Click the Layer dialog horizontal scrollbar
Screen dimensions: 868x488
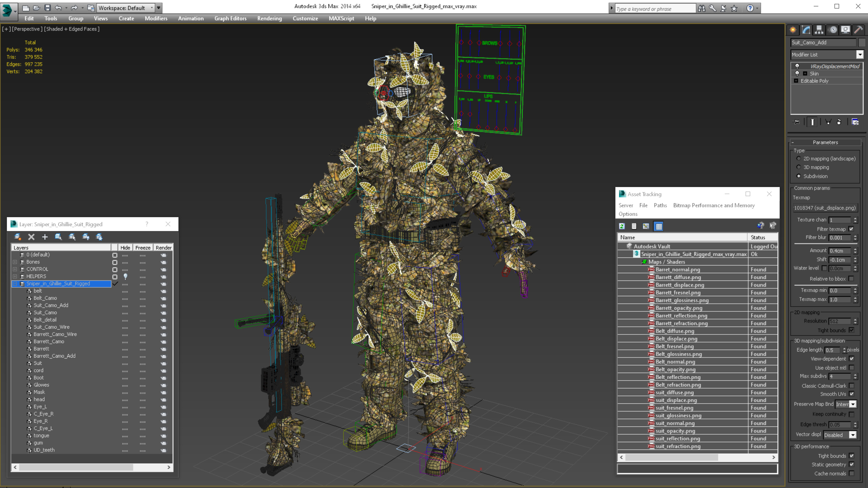[x=92, y=467]
